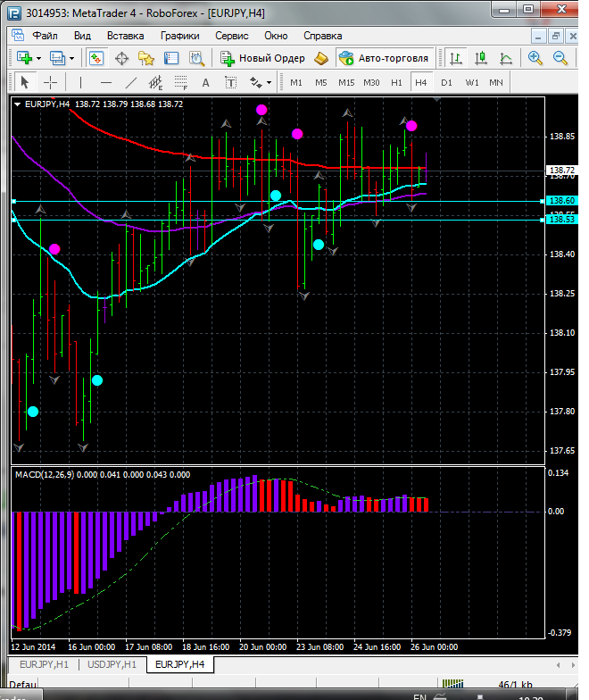Open the Navigator folder-star icon
Viewport: 589px width, 700px height.
(x=146, y=59)
